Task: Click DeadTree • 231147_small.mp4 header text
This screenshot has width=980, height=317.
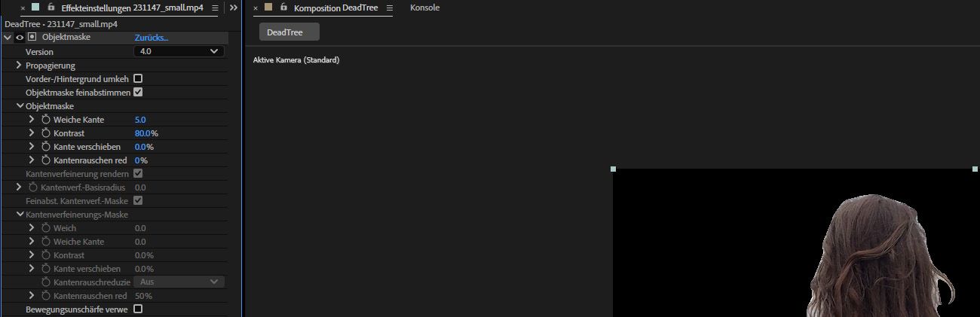Action: click(60, 24)
